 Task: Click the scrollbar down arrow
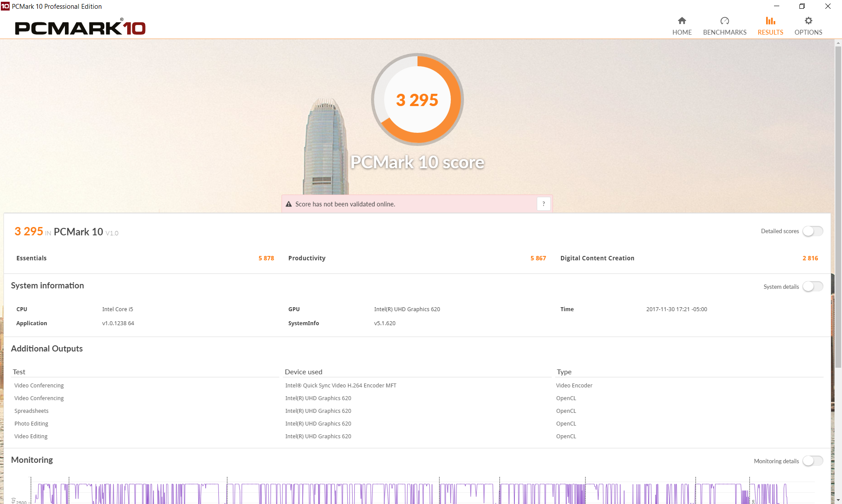(838, 500)
